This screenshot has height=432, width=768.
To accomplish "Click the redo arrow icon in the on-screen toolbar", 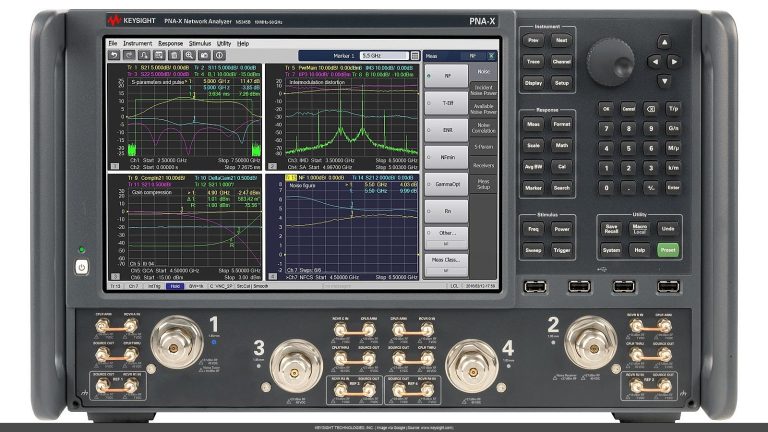I will [129, 55].
